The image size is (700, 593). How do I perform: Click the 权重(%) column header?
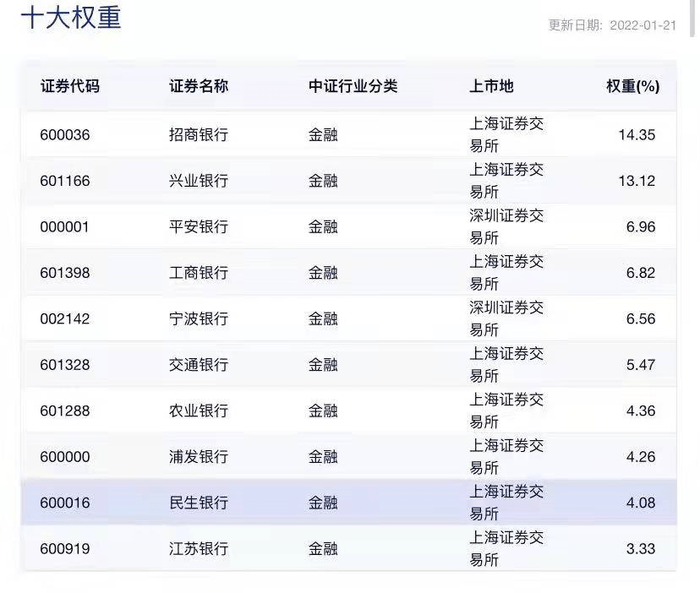(632, 86)
